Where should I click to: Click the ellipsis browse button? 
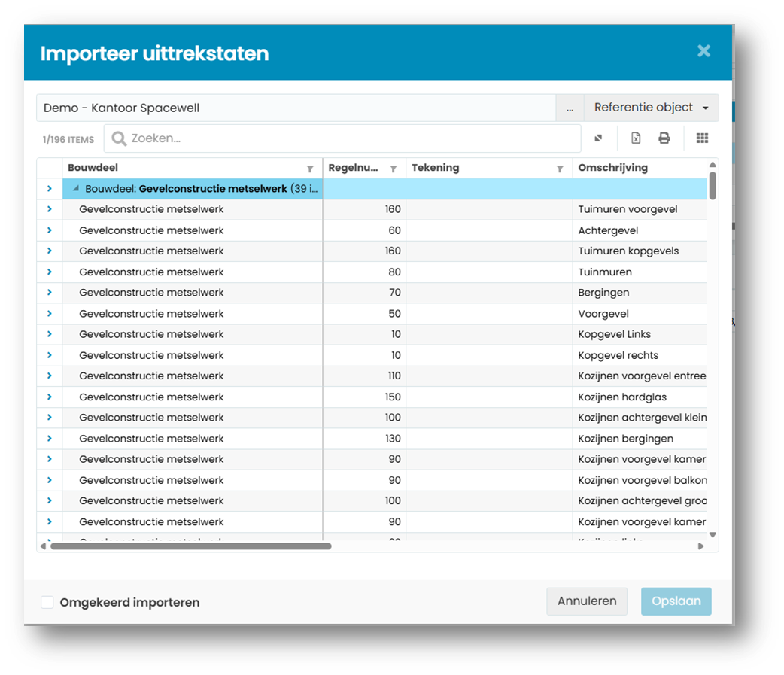(x=570, y=108)
